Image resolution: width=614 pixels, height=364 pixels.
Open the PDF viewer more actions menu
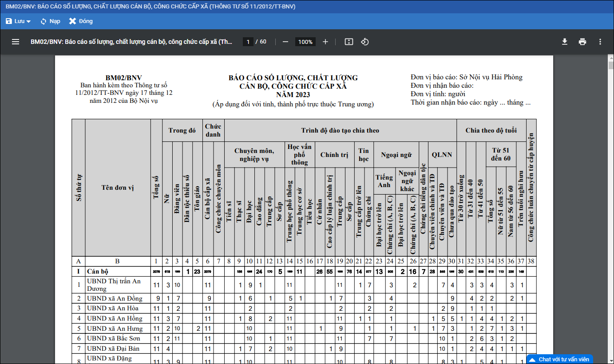pyautogui.click(x=600, y=42)
